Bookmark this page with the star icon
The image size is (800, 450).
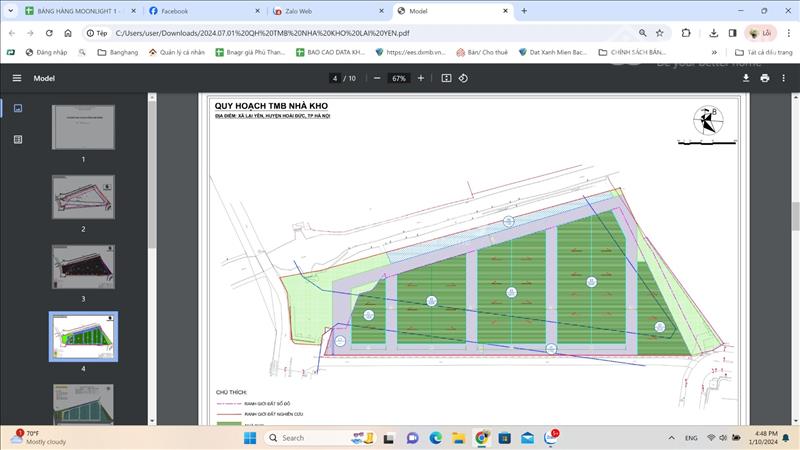660,33
